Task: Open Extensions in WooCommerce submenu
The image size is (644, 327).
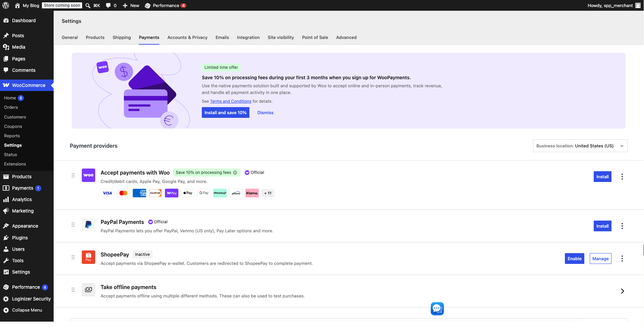Action: (x=15, y=164)
